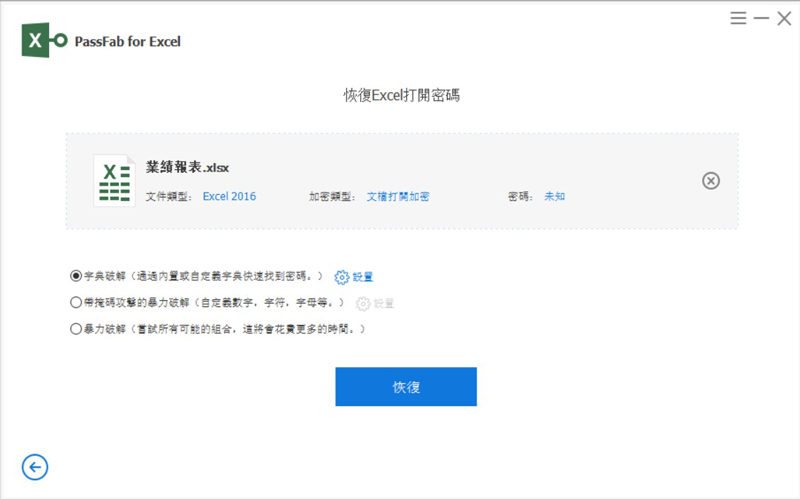This screenshot has width=800, height=499.
Task: Click the 密碼 label
Action: click(x=520, y=196)
